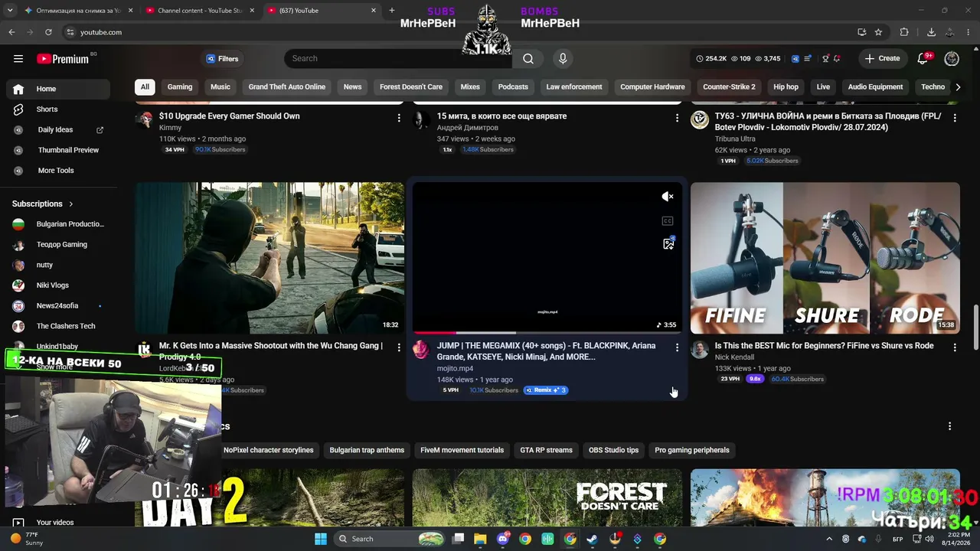The width and height of the screenshot is (980, 551).
Task: Select the Gaming category chip
Action: coord(180,87)
